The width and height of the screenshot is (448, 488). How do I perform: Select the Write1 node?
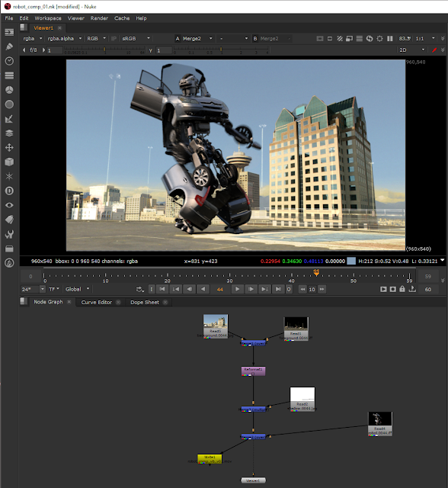pos(210,459)
